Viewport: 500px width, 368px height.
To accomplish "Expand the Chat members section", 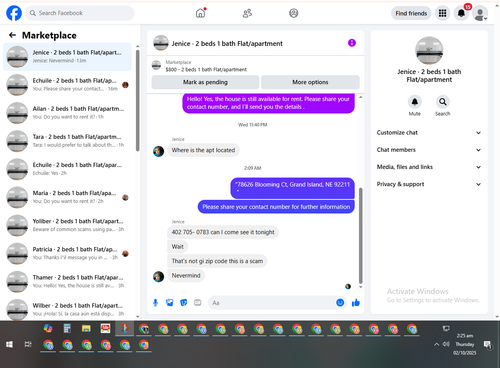I will [429, 150].
